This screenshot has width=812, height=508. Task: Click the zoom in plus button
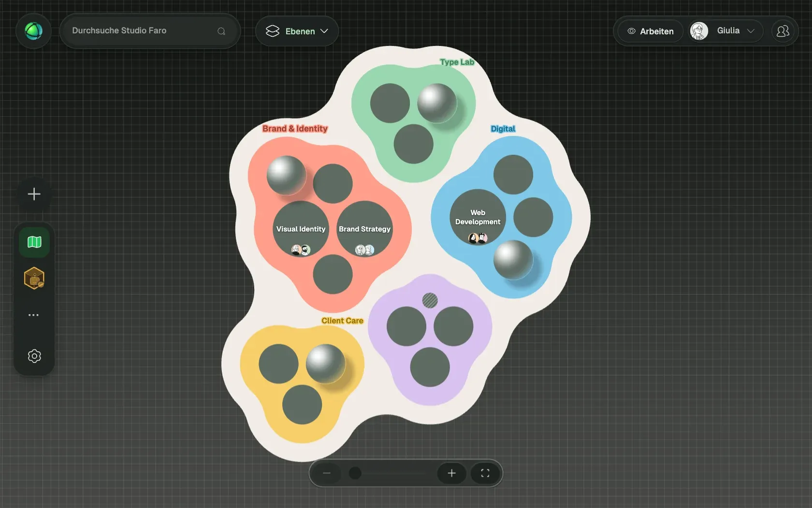[451, 473]
